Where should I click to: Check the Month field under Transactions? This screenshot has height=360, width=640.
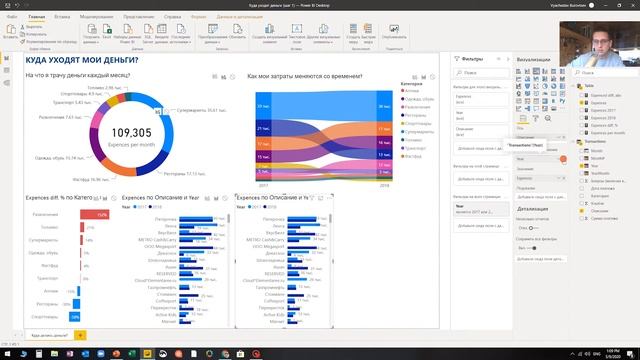582,151
